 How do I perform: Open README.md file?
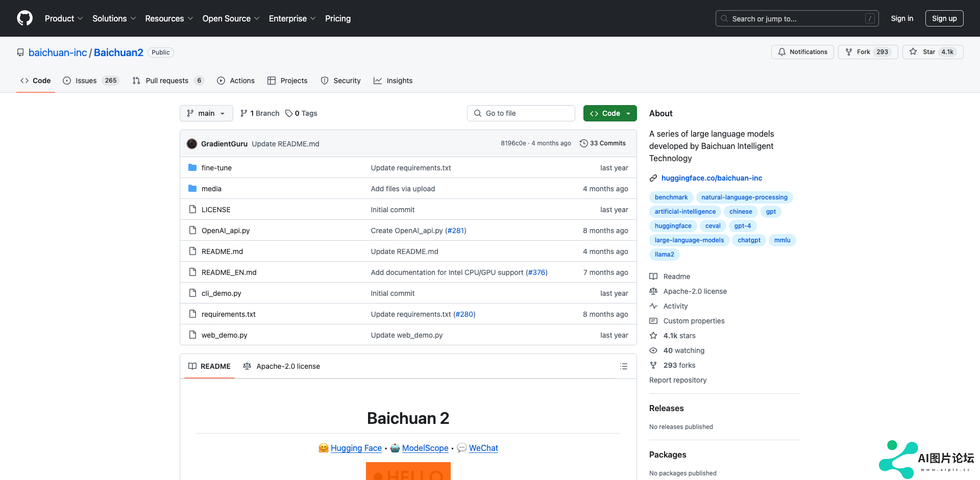coord(222,251)
